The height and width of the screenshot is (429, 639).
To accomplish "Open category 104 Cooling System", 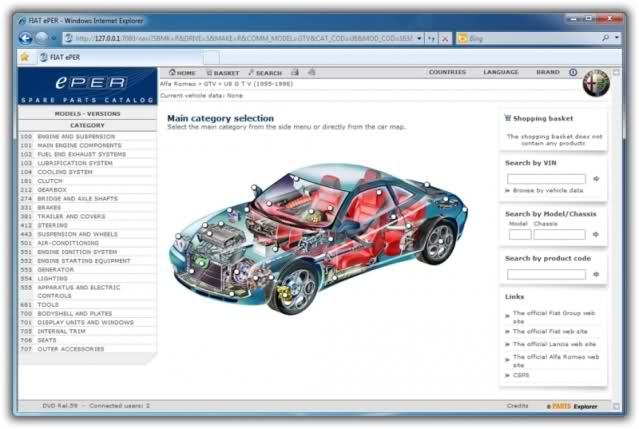I will pos(87,172).
